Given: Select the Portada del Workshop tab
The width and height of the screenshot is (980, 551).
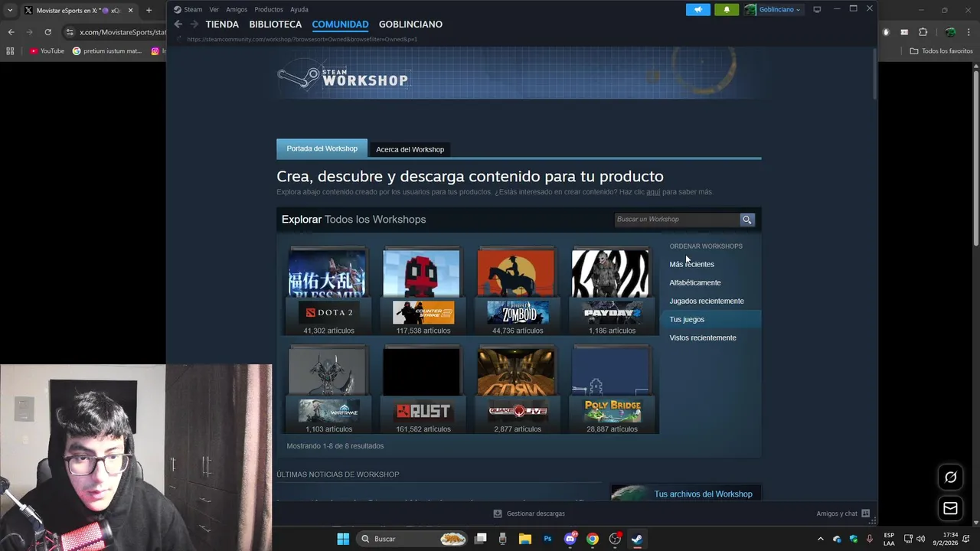Looking at the screenshot, I should (322, 148).
